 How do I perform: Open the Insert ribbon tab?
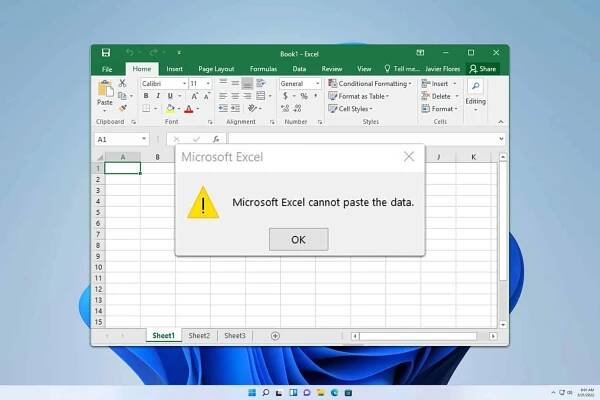coord(174,69)
